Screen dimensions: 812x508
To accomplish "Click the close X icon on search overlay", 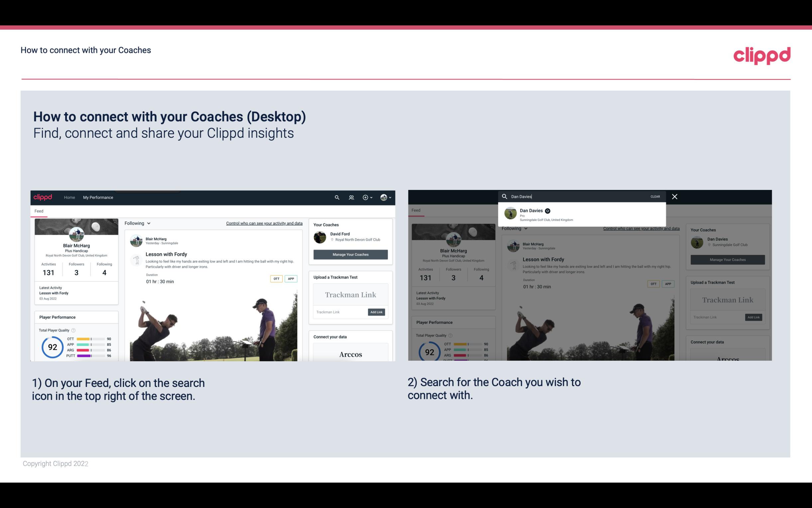I will pos(674,196).
